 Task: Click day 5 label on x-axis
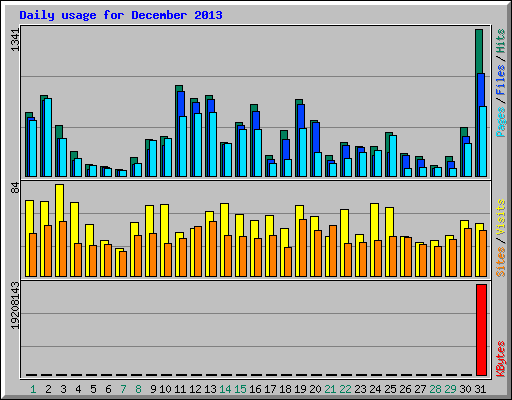pyautogui.click(x=93, y=389)
